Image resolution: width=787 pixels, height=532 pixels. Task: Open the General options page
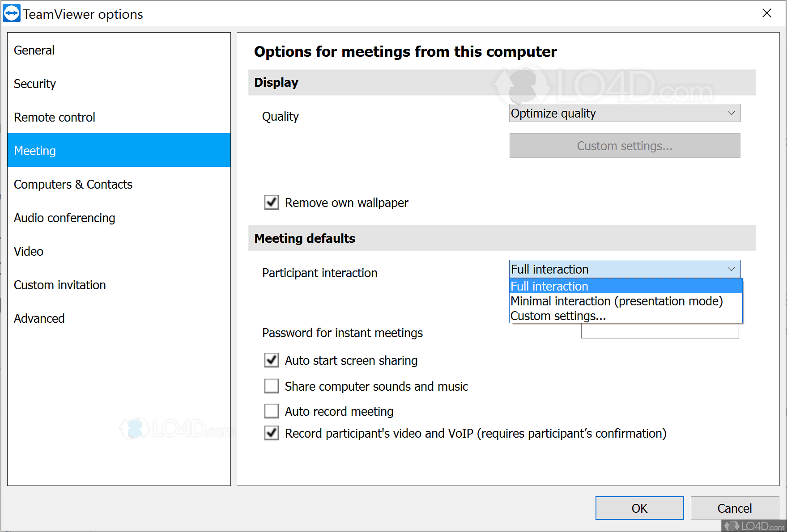point(34,50)
